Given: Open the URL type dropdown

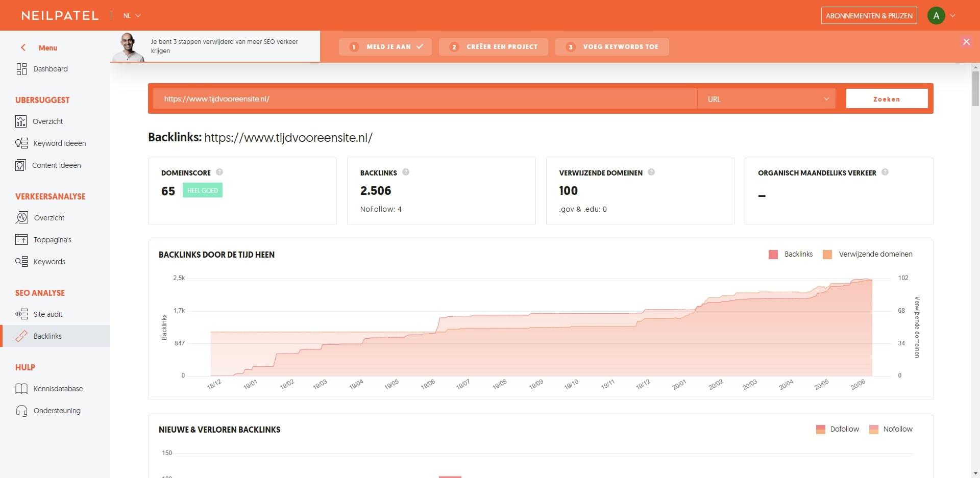Looking at the screenshot, I should (x=767, y=99).
